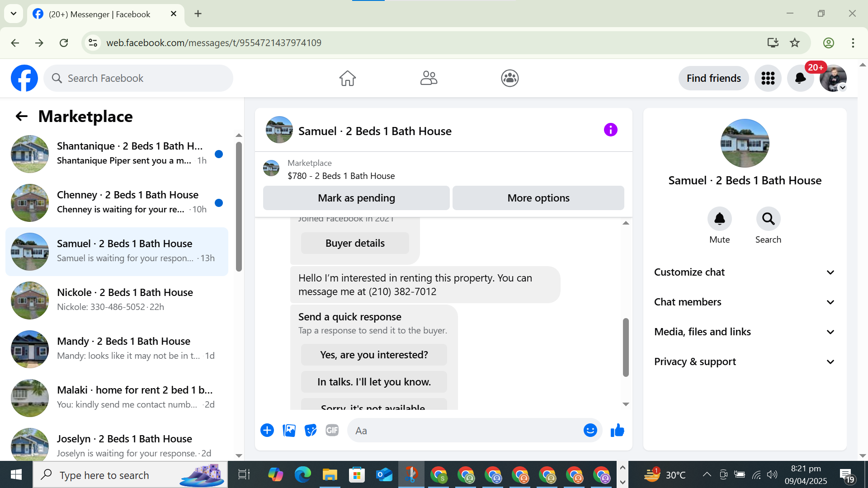Reload the page in the browser
The width and height of the screenshot is (868, 488).
click(x=64, y=42)
